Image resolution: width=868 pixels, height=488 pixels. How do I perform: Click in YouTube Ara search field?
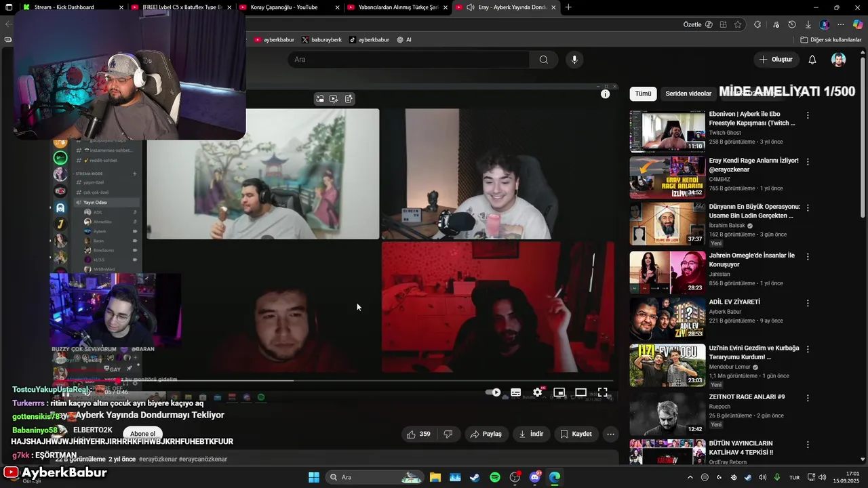[409, 60]
